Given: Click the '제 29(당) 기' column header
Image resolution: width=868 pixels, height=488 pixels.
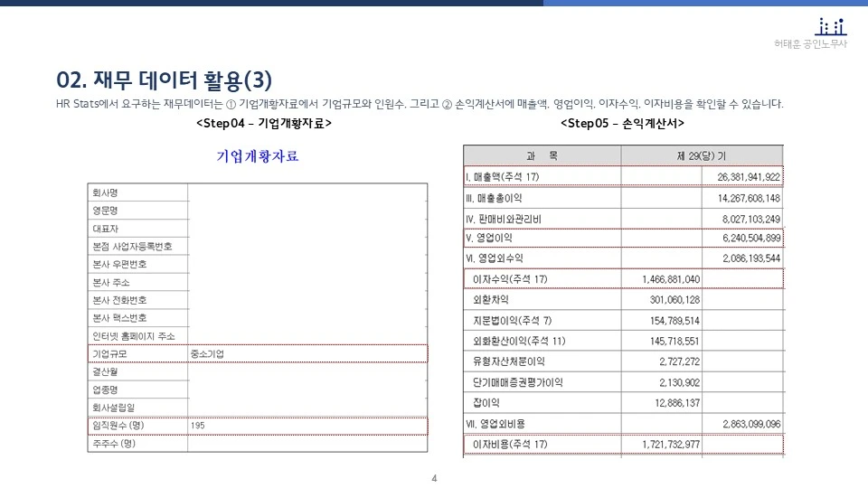Looking at the screenshot, I should (702, 156).
